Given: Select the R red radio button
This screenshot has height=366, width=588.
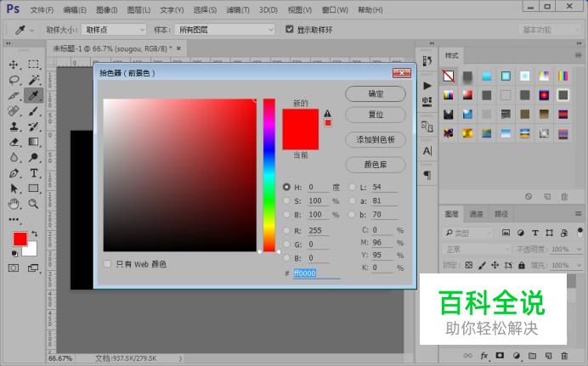Looking at the screenshot, I should (x=286, y=230).
